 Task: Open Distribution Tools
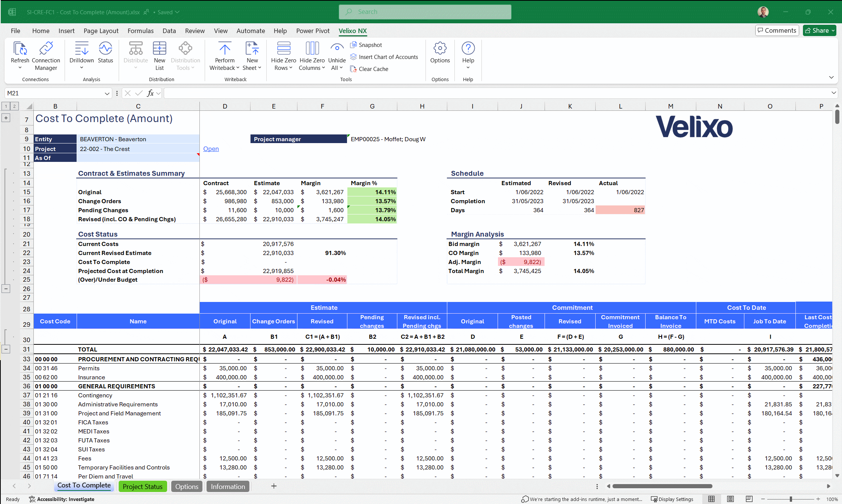point(186,56)
